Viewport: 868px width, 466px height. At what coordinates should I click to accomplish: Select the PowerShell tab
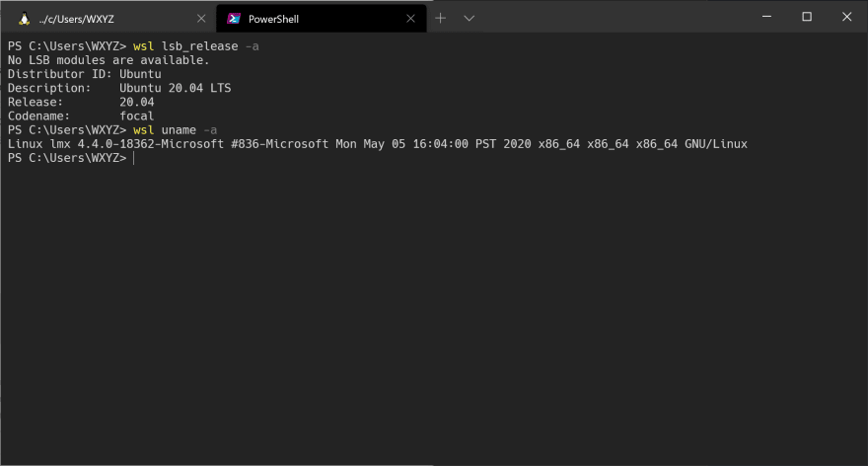click(322, 19)
